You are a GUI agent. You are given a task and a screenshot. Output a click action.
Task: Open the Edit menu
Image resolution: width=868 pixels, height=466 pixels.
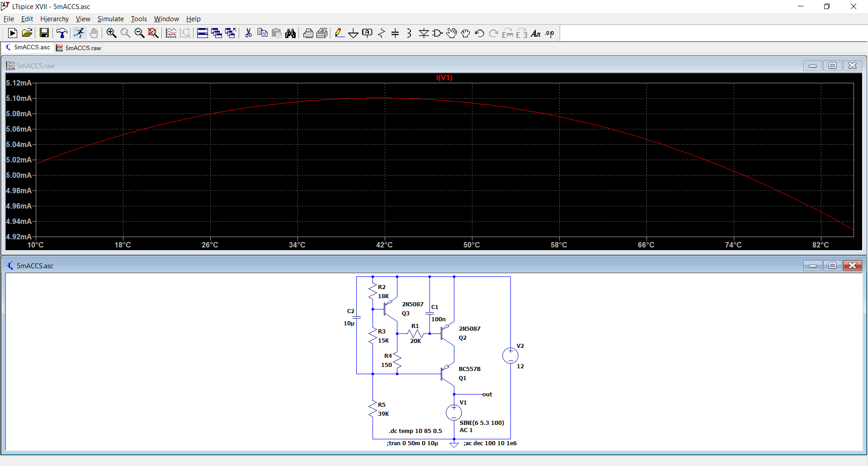tap(27, 19)
